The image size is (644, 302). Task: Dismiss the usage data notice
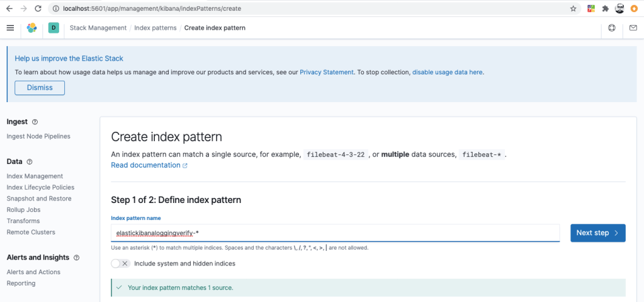pos(40,88)
